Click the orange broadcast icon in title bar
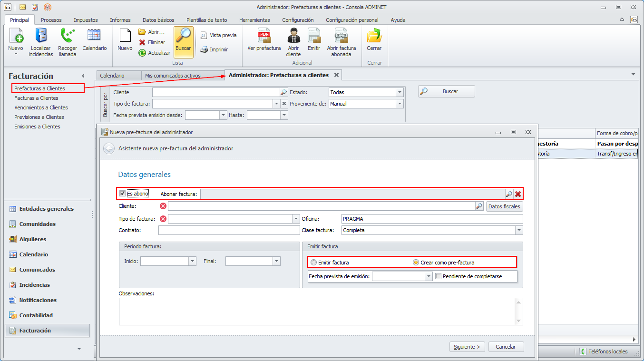The height and width of the screenshot is (361, 644). point(47,7)
